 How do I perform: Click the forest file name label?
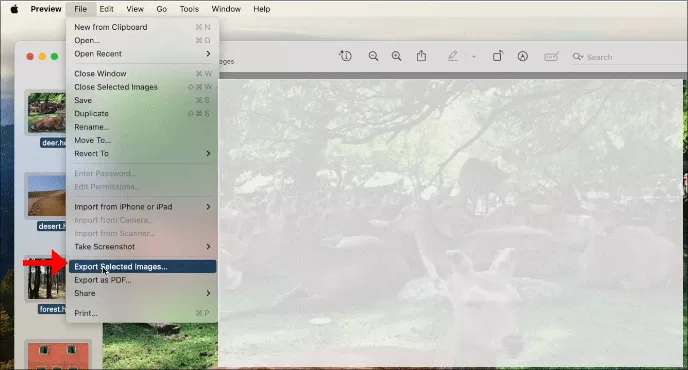coord(52,309)
